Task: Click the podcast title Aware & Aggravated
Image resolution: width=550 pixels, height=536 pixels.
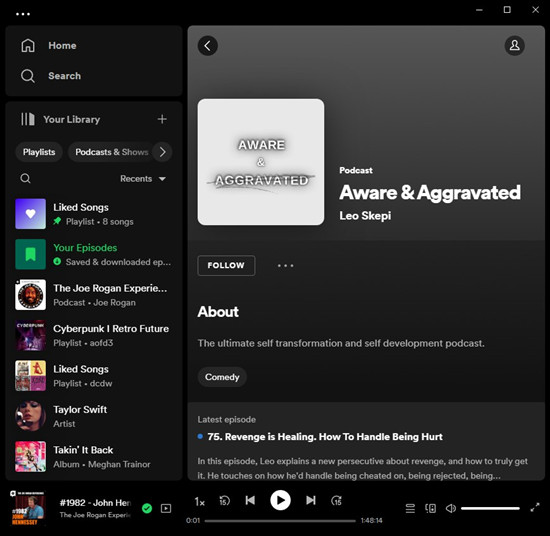Action: 430,193
